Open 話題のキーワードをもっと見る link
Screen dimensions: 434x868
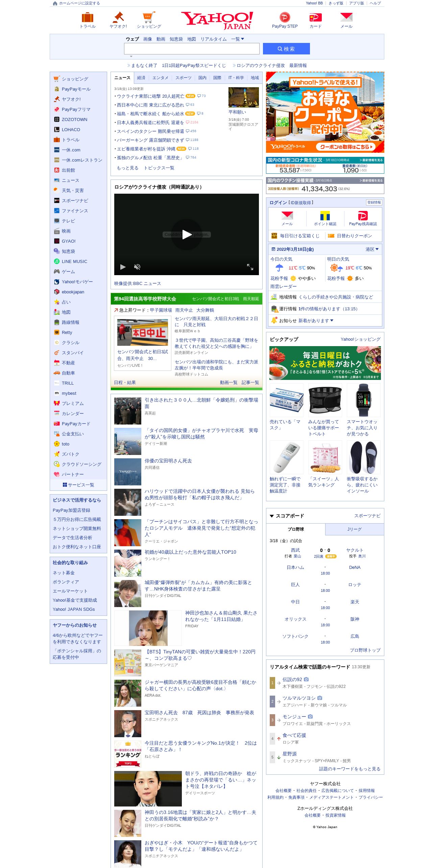pyautogui.click(x=350, y=769)
